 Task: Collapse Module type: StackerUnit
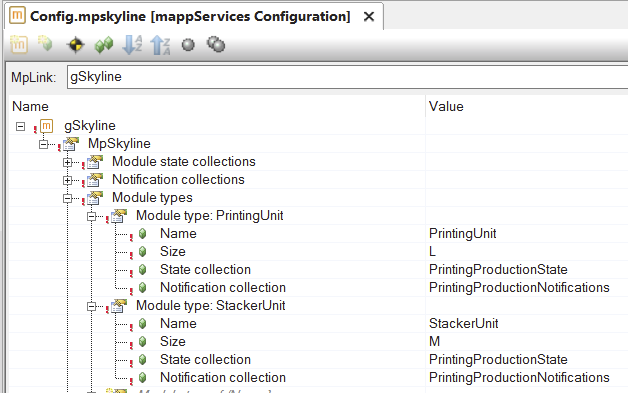tap(92, 306)
